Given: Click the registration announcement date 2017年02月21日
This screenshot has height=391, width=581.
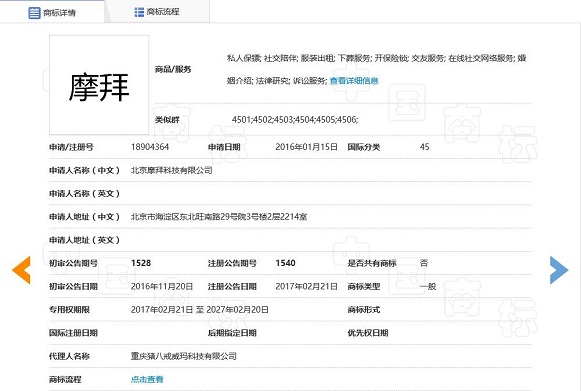Looking at the screenshot, I should pyautogui.click(x=306, y=286).
